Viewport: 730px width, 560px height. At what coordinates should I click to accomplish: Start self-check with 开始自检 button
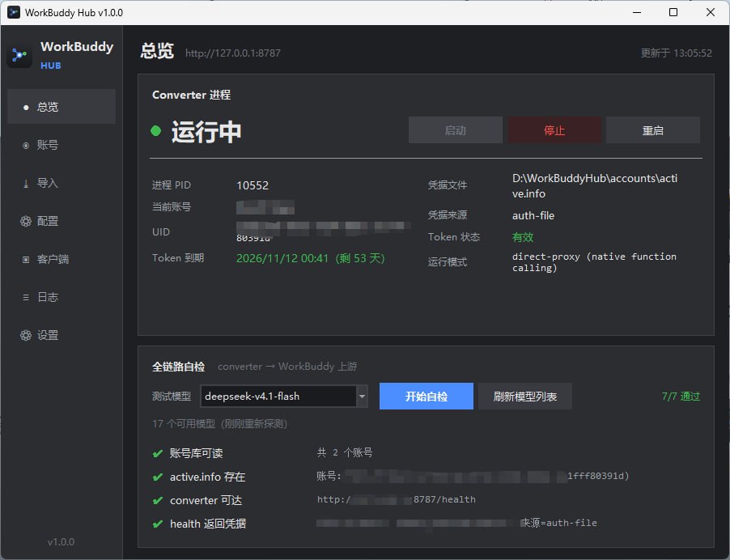[x=426, y=397]
